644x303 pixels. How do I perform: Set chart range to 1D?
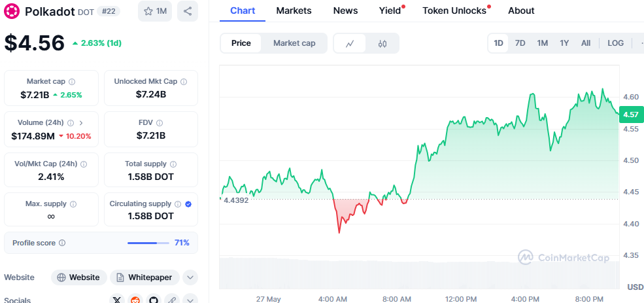tap(498, 43)
